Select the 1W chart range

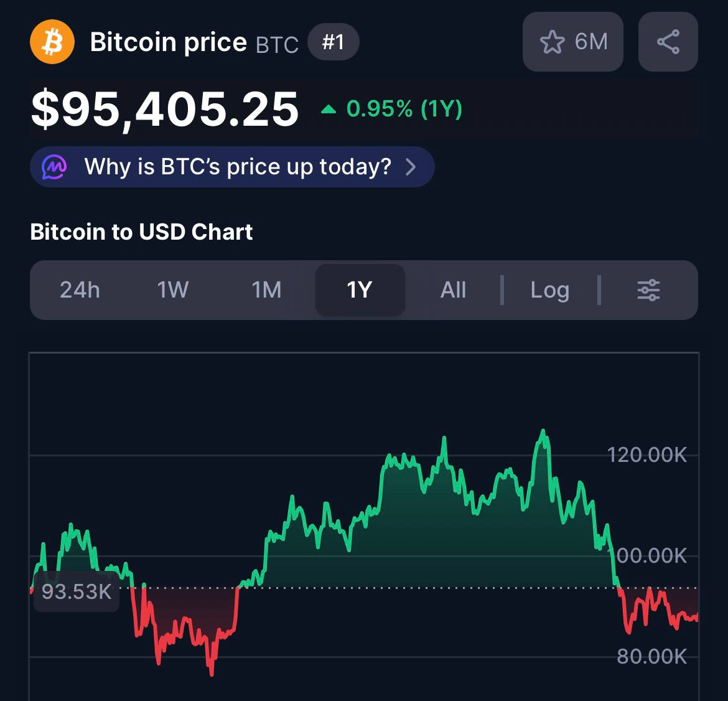click(172, 290)
